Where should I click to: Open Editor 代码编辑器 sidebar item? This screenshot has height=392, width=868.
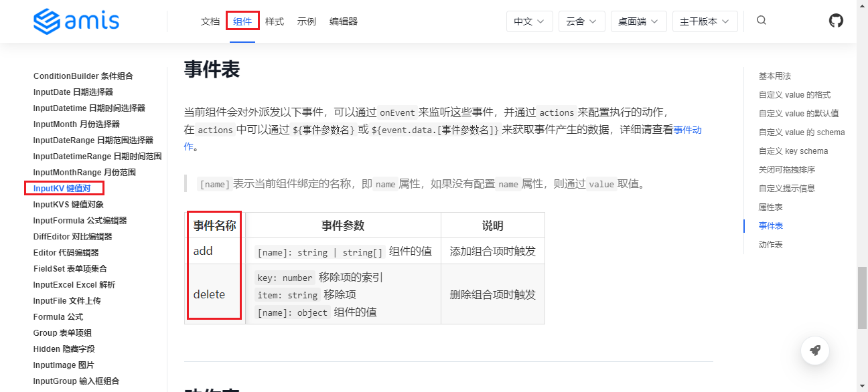(x=66, y=253)
